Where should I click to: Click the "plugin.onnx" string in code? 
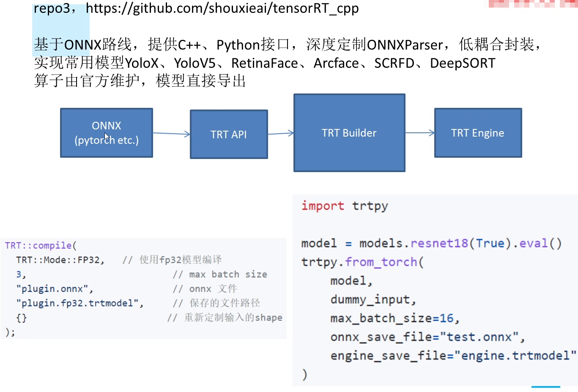tap(52, 289)
